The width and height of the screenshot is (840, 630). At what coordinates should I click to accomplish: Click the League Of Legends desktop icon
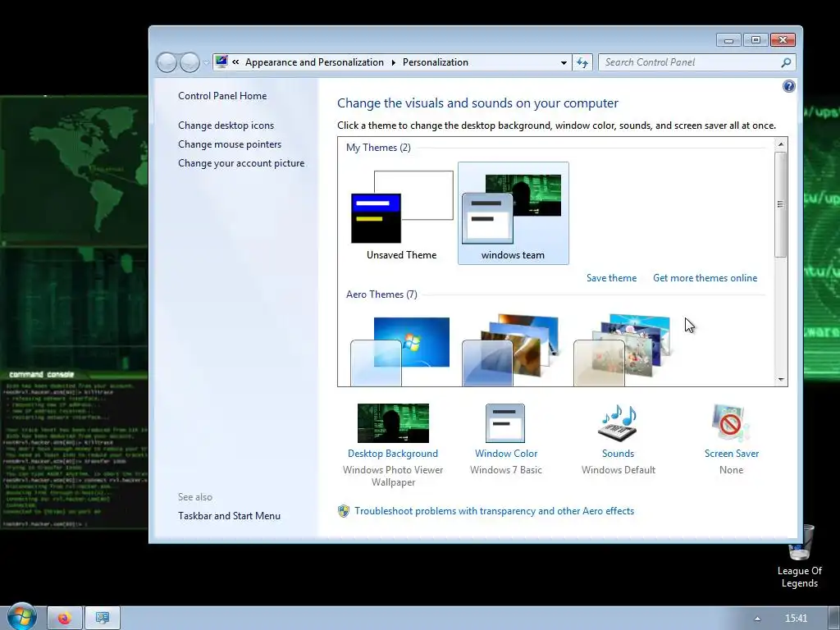(799, 556)
